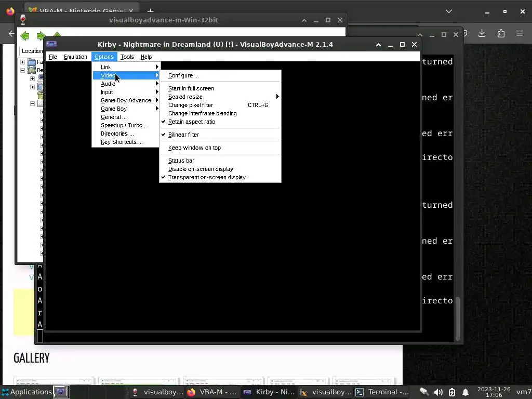Click the Location label in Wine file browser
532x399 pixels.
pos(32,51)
